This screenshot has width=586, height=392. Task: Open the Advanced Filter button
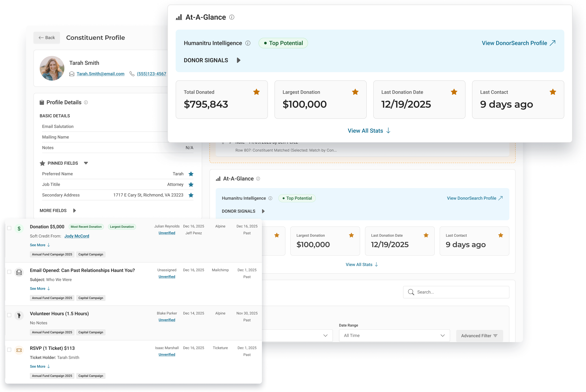[x=479, y=336]
